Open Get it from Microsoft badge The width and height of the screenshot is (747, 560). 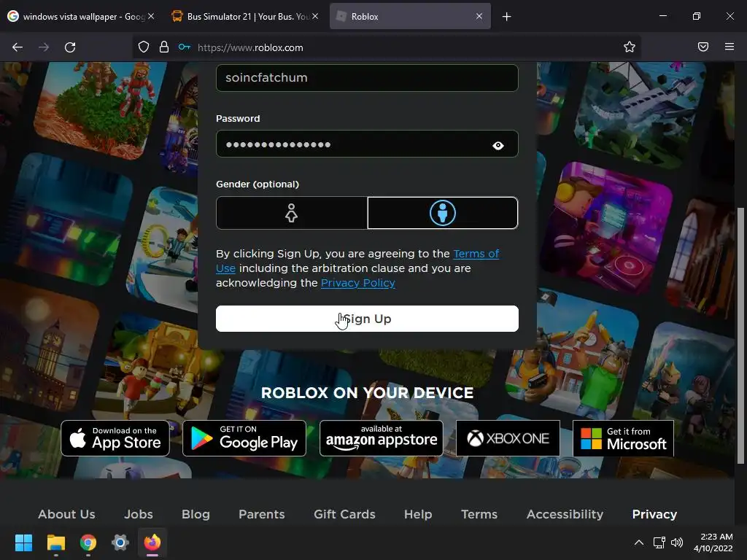(x=623, y=438)
